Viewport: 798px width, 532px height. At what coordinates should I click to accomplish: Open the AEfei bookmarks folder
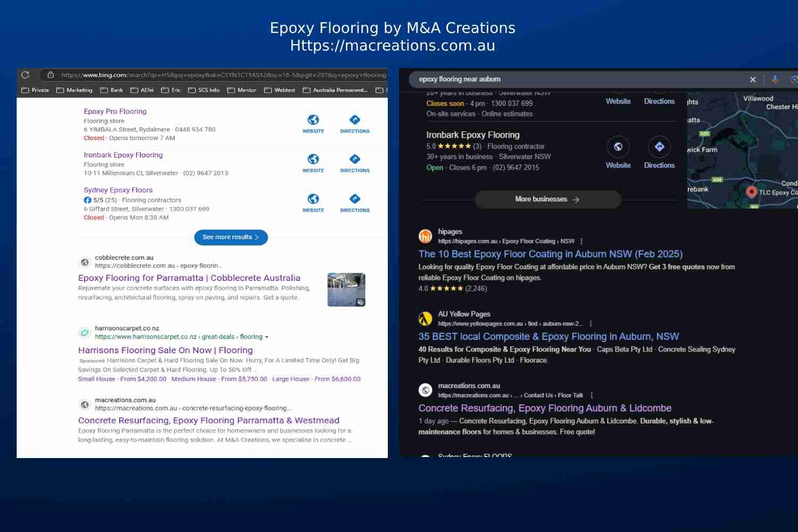click(142, 90)
